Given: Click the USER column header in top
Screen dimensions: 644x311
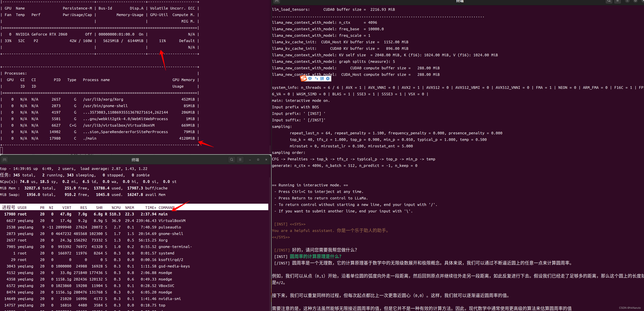Looking at the screenshot, I should coord(22,208).
